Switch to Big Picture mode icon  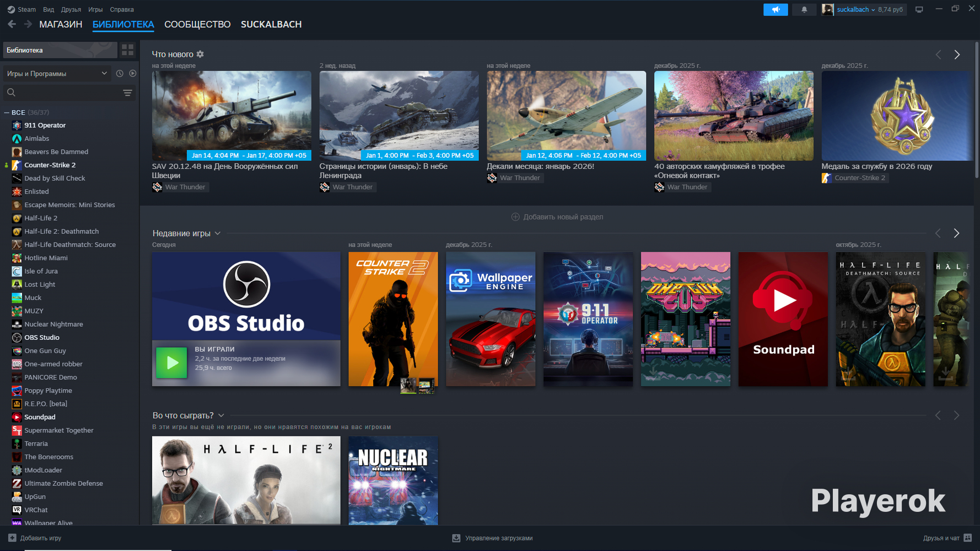(x=919, y=9)
